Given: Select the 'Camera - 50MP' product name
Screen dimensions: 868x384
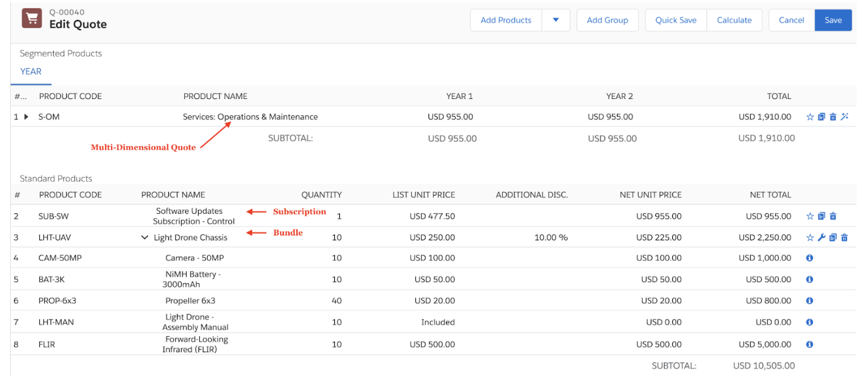Looking at the screenshot, I should point(194,258).
